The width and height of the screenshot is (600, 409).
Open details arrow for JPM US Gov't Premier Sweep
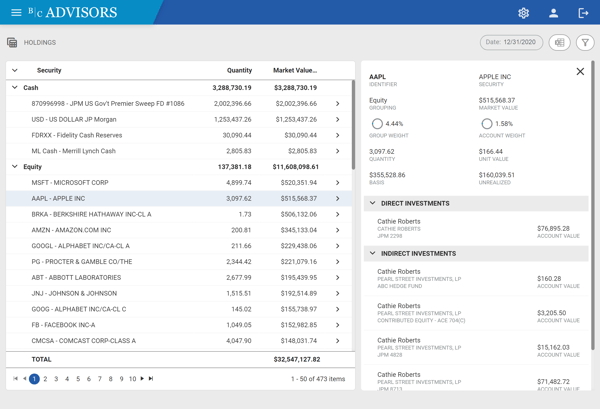coord(338,103)
